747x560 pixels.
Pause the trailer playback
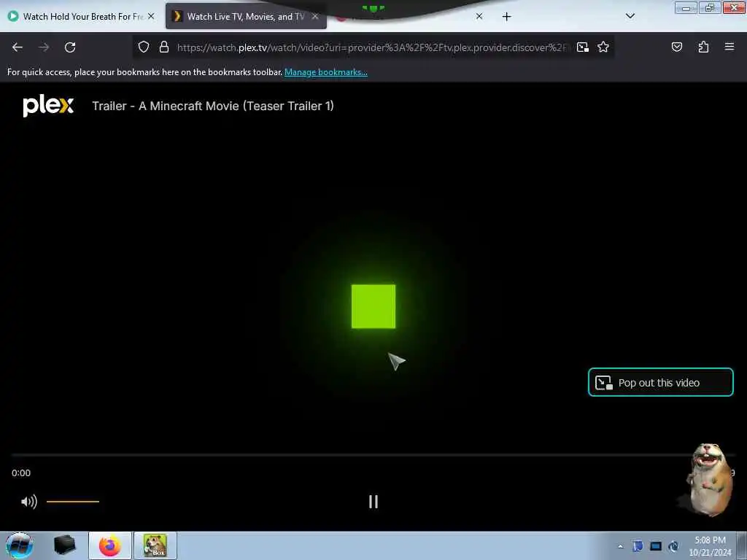(x=373, y=502)
